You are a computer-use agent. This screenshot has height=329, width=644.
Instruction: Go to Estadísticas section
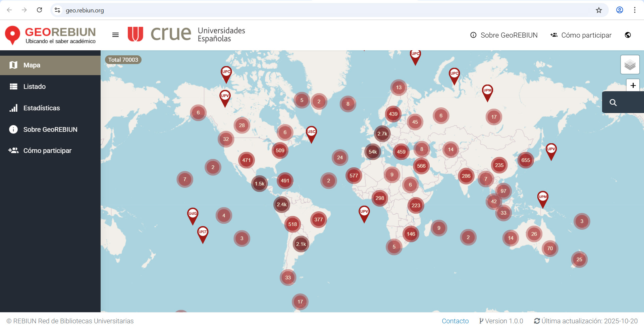click(x=50, y=108)
